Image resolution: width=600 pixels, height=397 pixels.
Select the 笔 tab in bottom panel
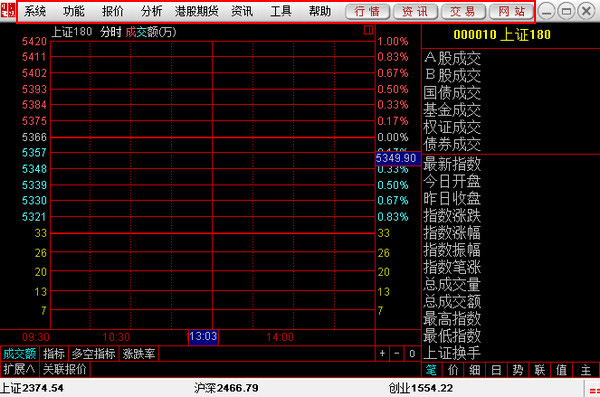pos(431,370)
